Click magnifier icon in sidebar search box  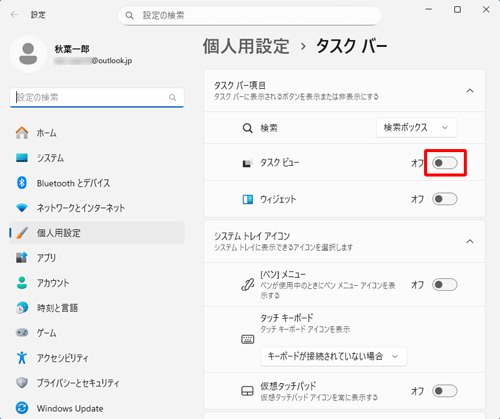(172, 97)
